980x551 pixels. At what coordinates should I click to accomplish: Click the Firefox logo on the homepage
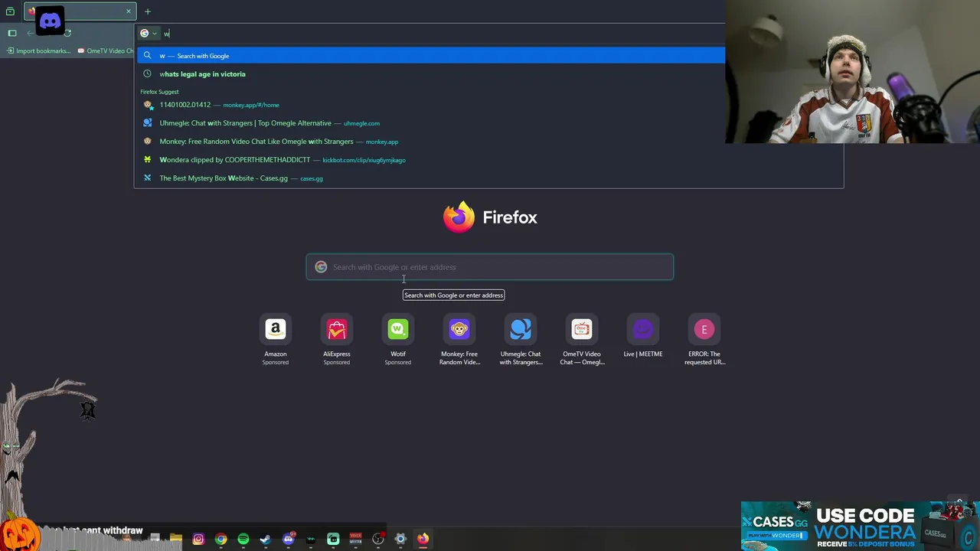pyautogui.click(x=459, y=217)
